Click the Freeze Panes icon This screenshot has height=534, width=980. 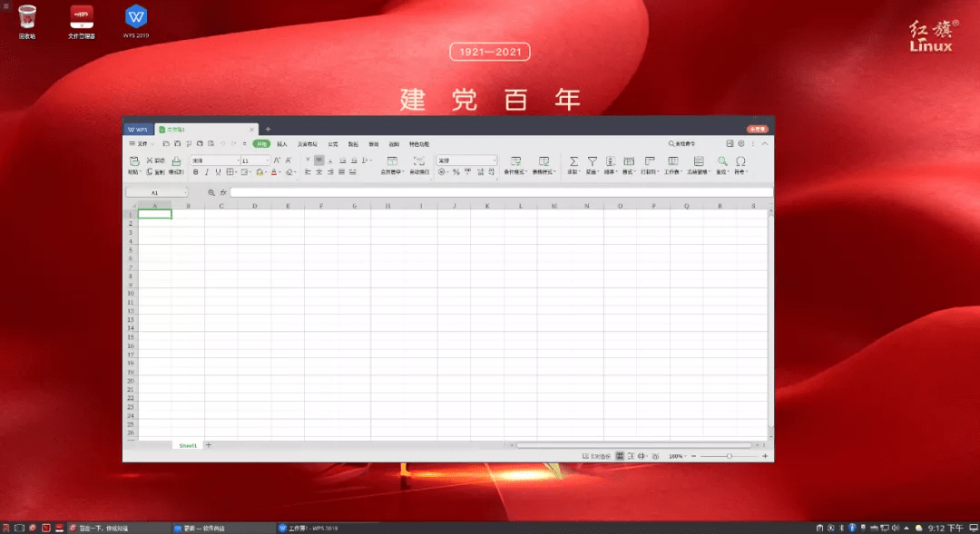pyautogui.click(x=699, y=161)
